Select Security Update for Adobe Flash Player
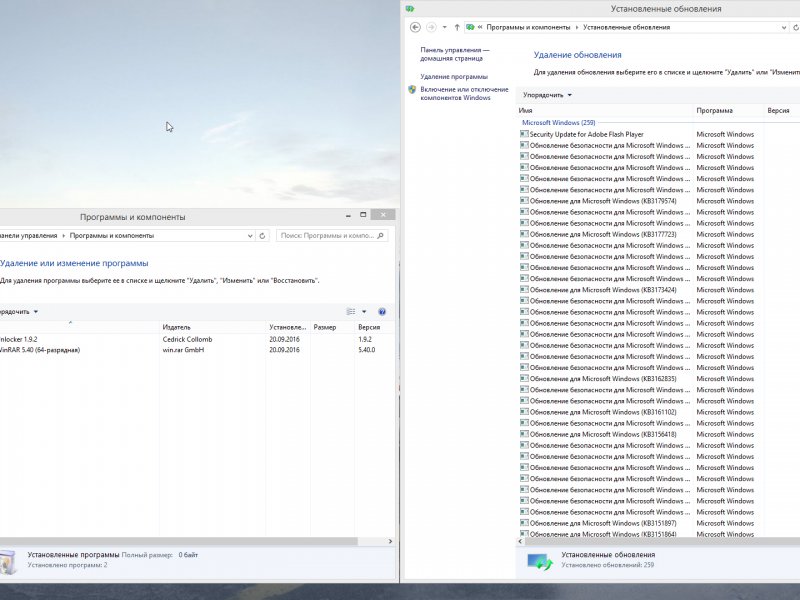 (586, 134)
